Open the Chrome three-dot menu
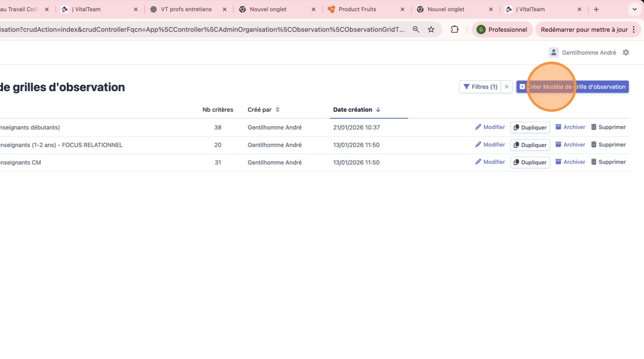The width and height of the screenshot is (644, 359). [634, 29]
